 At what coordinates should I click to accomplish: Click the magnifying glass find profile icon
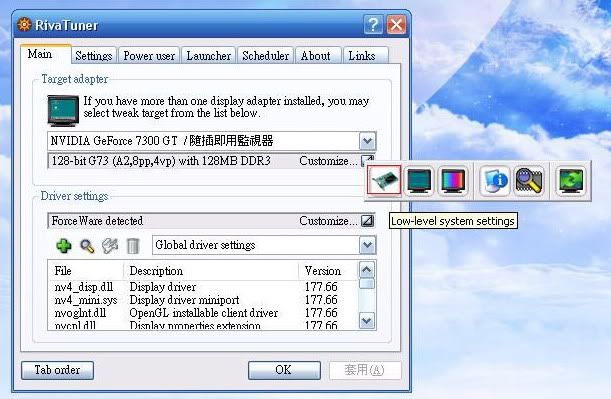click(87, 246)
